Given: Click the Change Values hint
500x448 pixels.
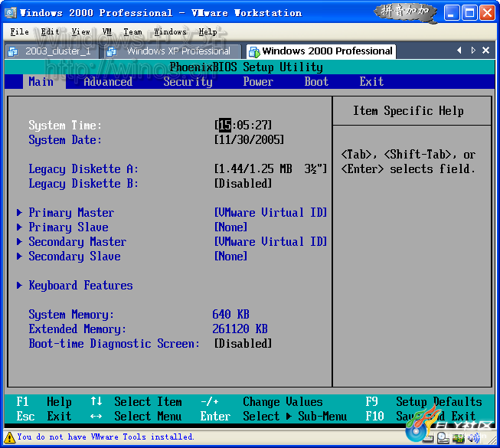Looking at the screenshot, I should tap(283, 401).
